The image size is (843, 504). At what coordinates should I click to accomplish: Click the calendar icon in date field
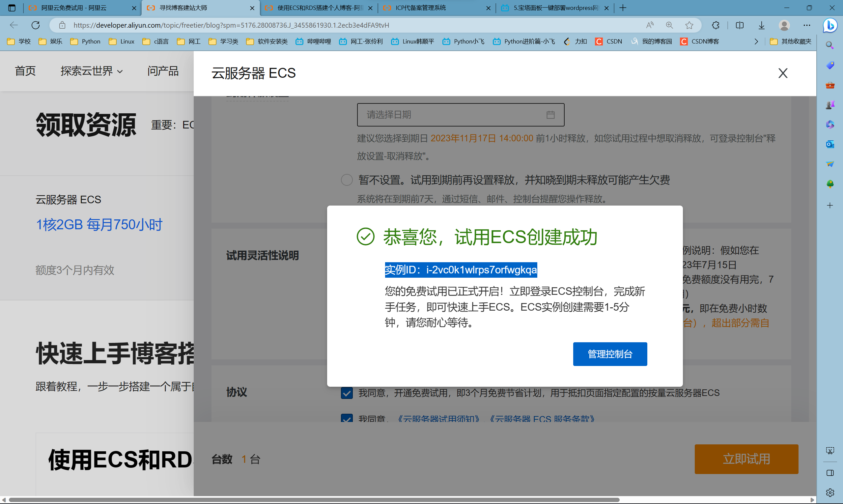pyautogui.click(x=550, y=115)
